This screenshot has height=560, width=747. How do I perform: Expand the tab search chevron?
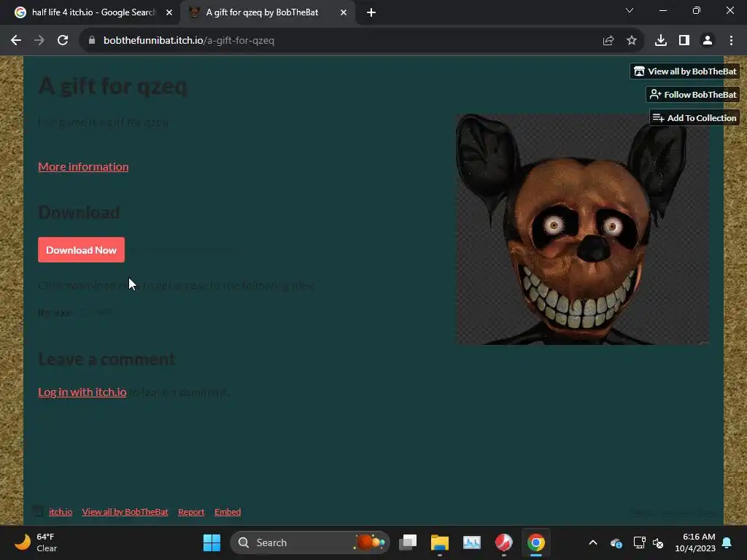[x=630, y=10]
